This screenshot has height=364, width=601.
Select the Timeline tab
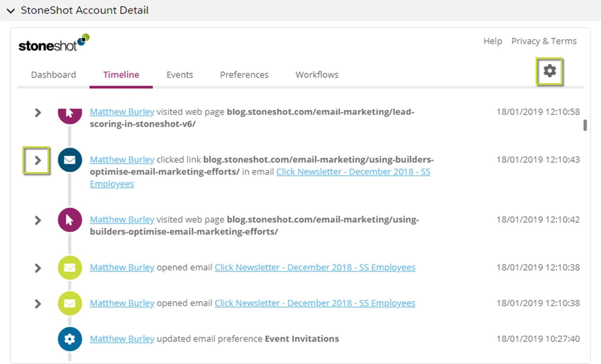(121, 74)
